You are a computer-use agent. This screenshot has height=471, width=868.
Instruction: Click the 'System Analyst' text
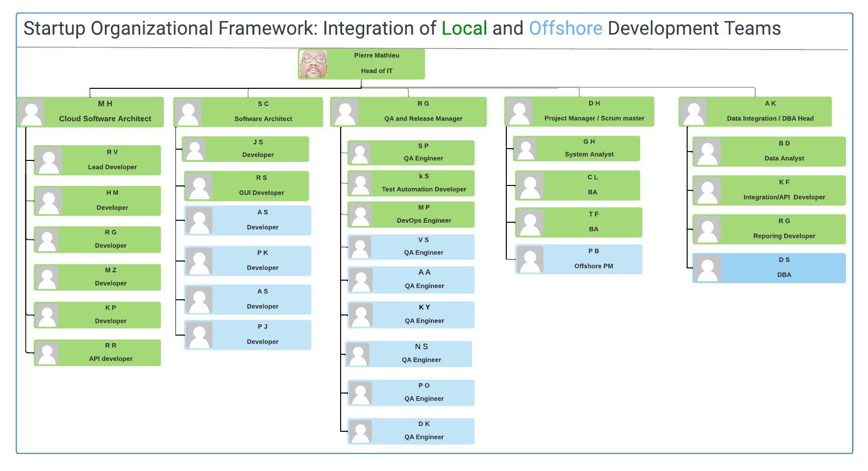click(589, 155)
